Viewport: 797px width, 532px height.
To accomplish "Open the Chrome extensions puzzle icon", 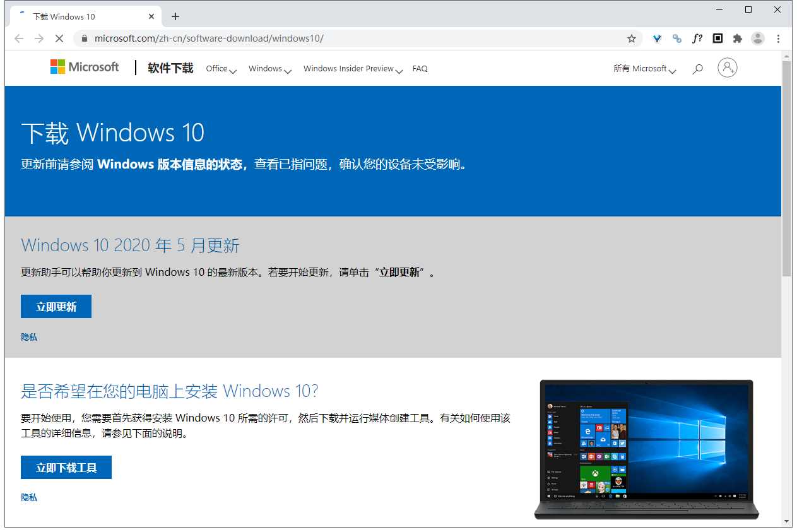I will [x=737, y=38].
